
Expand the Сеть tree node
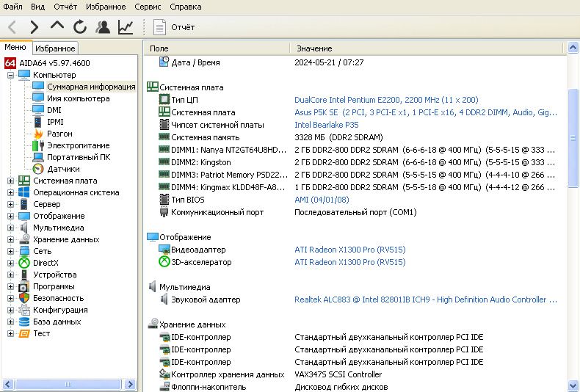(x=11, y=251)
